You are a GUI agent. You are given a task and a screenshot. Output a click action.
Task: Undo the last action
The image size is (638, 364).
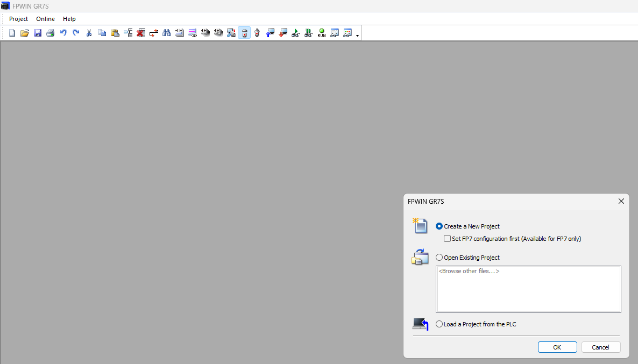[63, 33]
